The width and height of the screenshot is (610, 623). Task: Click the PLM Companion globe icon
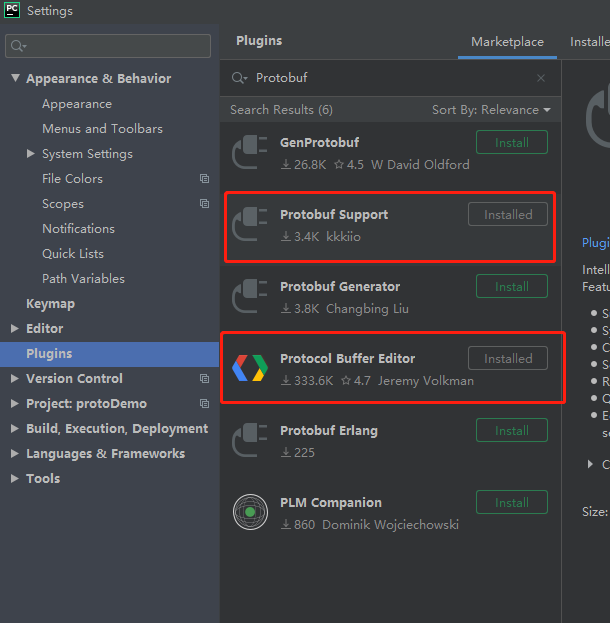(x=250, y=512)
